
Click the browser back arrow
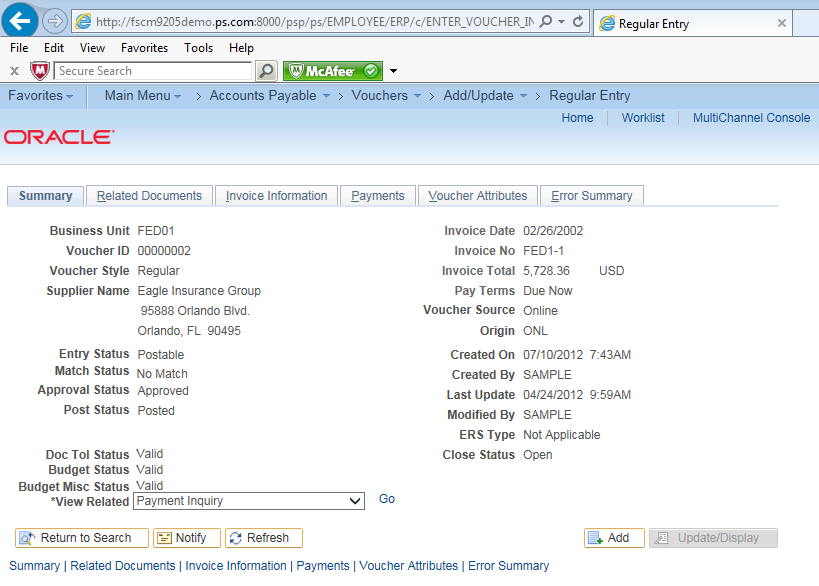20,20
